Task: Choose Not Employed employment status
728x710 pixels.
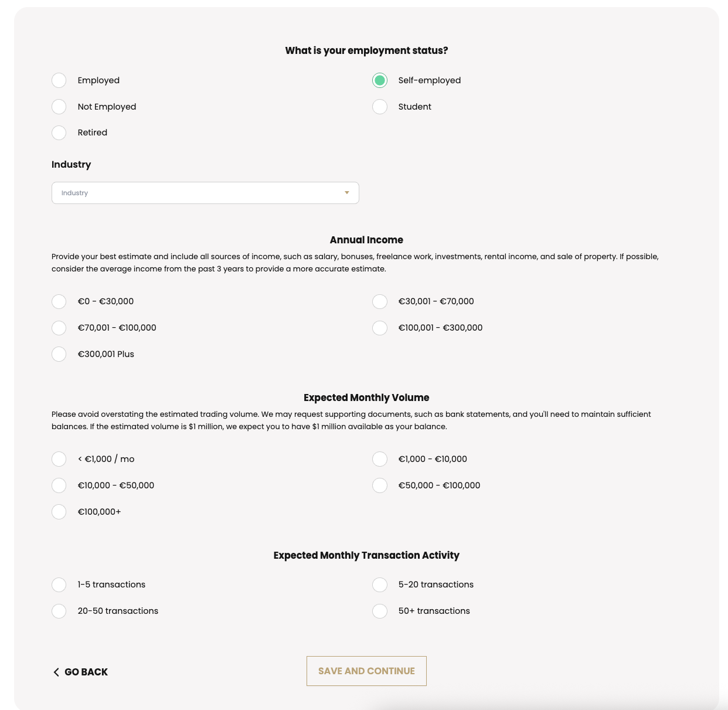Action: click(59, 107)
